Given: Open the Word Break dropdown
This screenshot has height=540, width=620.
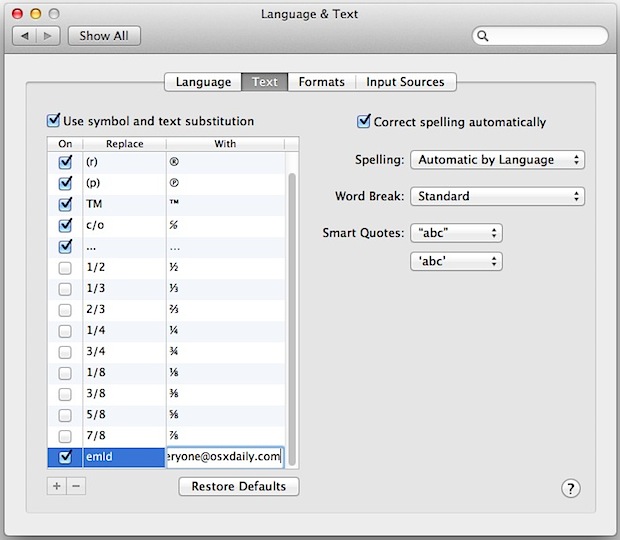Looking at the screenshot, I should (x=497, y=196).
